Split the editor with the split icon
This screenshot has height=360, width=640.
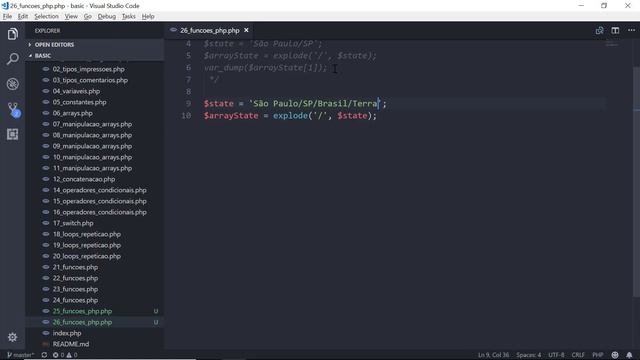(615, 31)
